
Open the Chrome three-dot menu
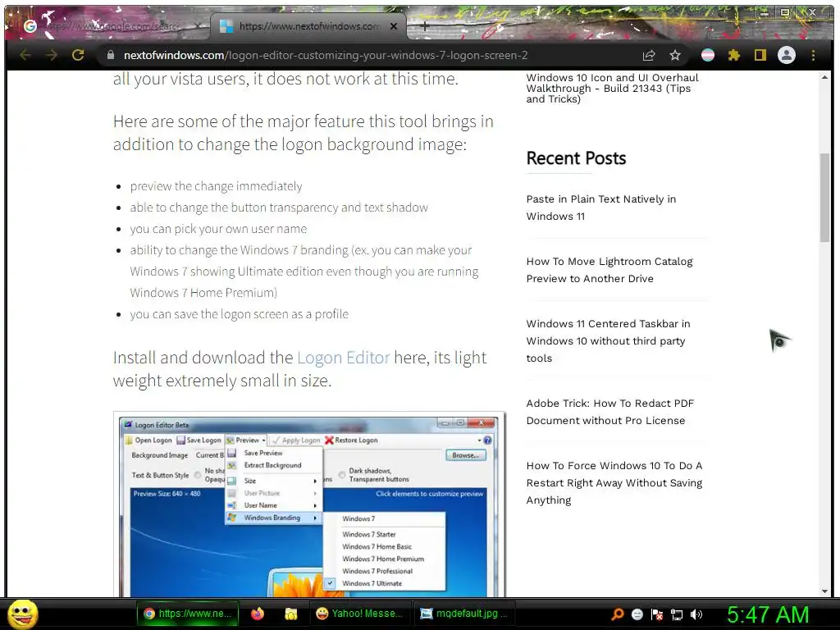pos(813,55)
